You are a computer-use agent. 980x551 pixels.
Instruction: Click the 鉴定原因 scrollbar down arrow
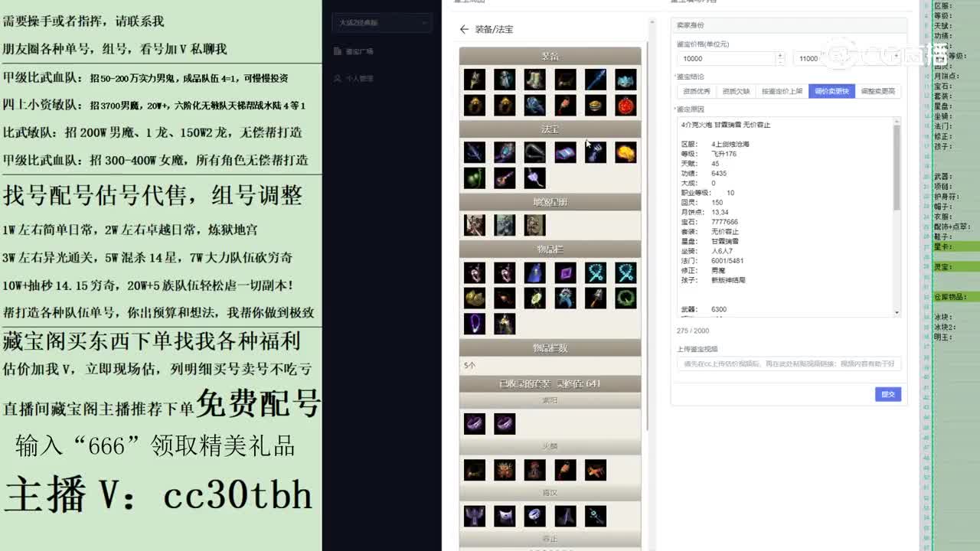pyautogui.click(x=897, y=312)
